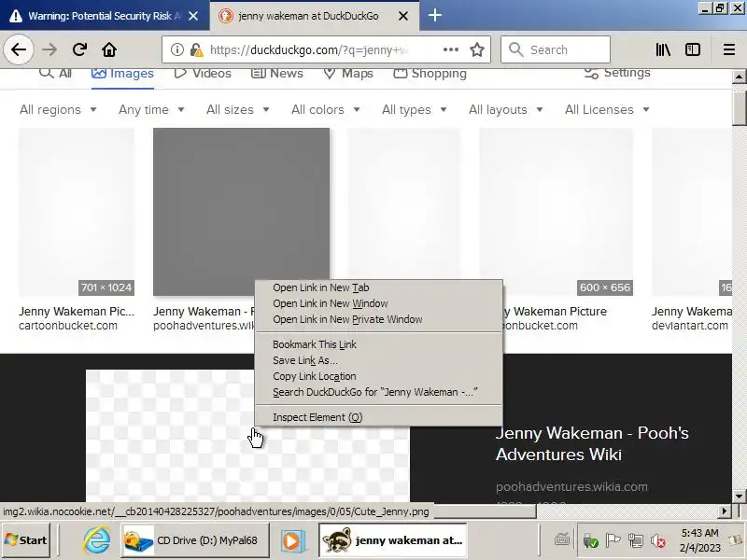
Task: Click the Search box in toolbar
Action: 556,49
